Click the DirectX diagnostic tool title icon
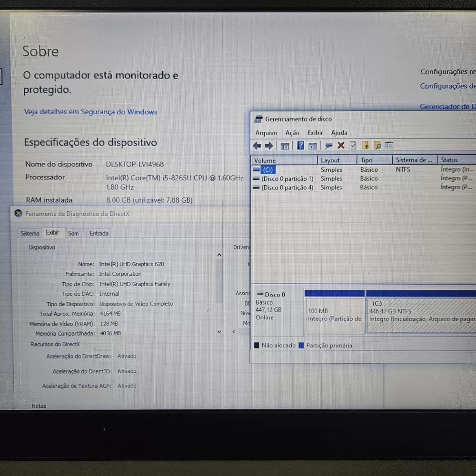The image size is (476, 476). point(19,213)
